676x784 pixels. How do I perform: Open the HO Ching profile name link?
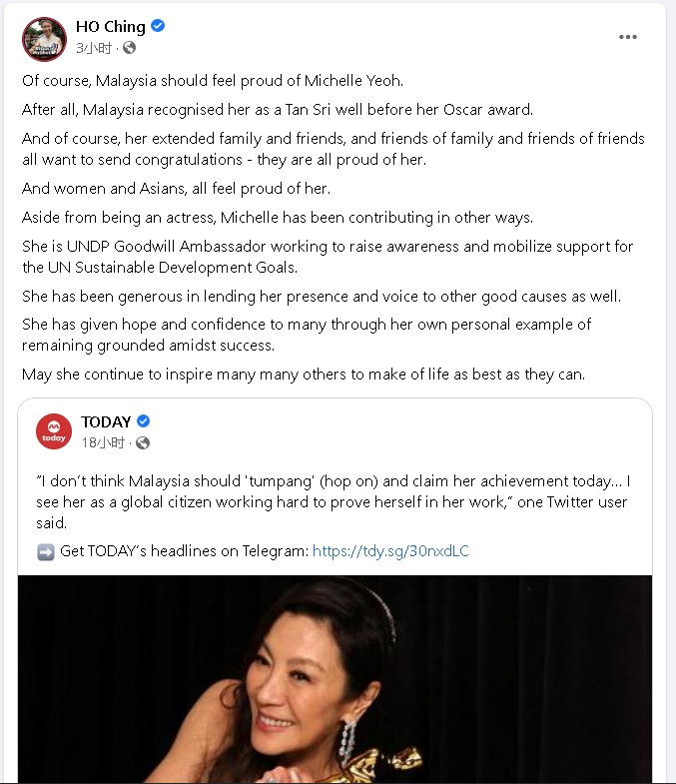(x=111, y=27)
